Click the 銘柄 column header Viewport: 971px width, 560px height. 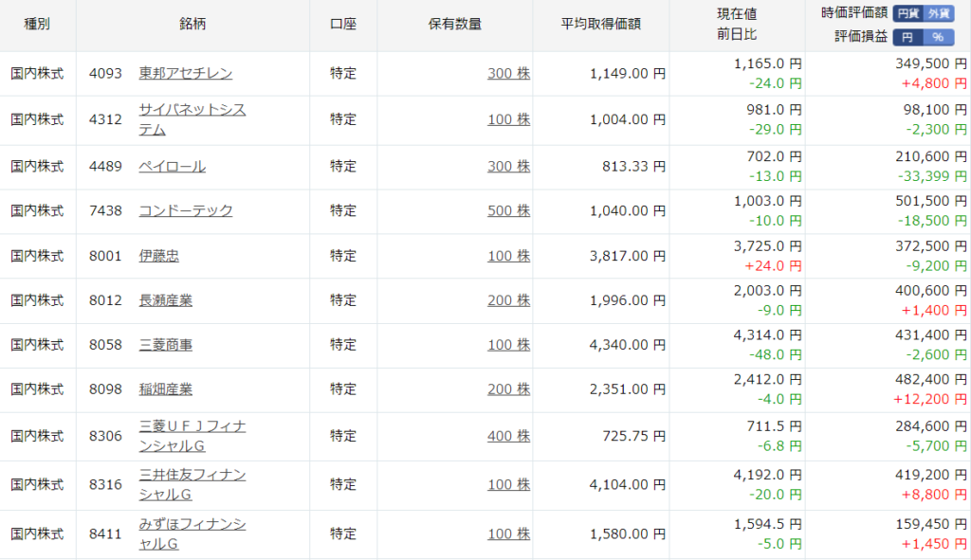192,24
